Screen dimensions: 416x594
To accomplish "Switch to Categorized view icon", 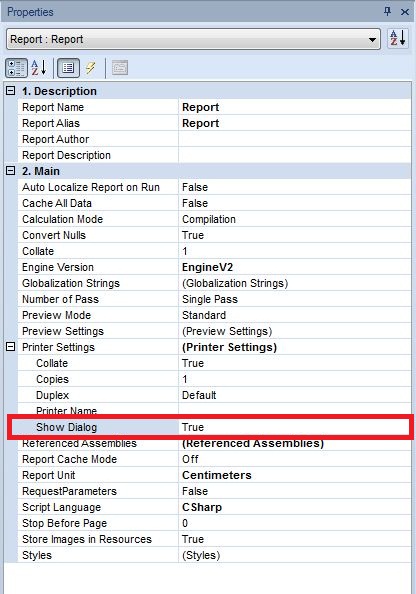I will point(16,68).
